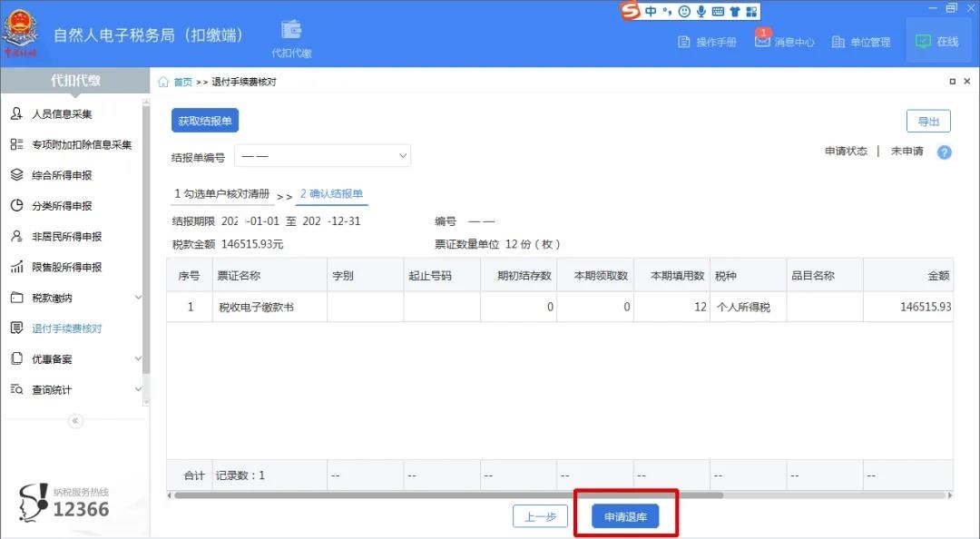Go back to 首页 via the breadcrumb

(182, 81)
